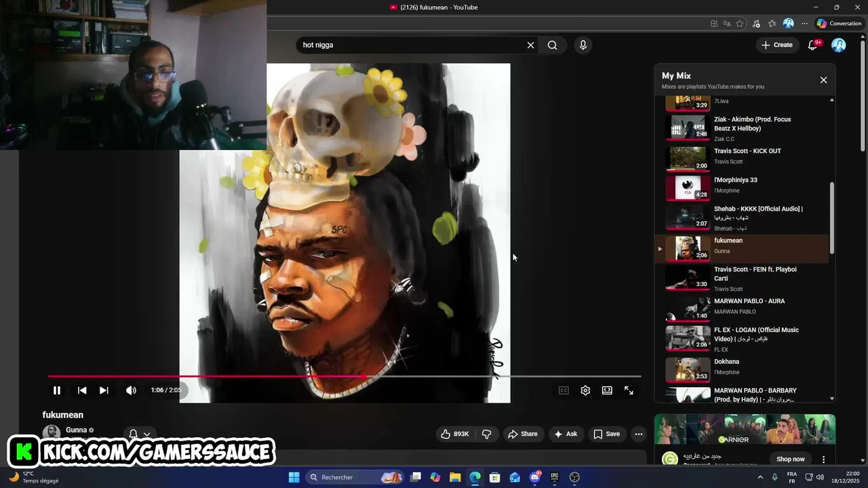
Task: Save the video to a playlist
Action: 606,434
